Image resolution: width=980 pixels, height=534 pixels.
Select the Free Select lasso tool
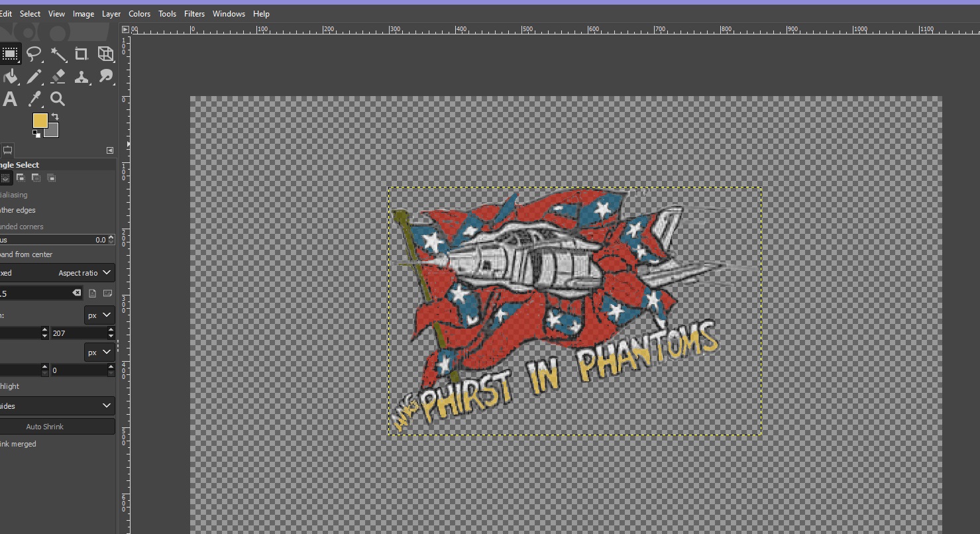pyautogui.click(x=34, y=54)
